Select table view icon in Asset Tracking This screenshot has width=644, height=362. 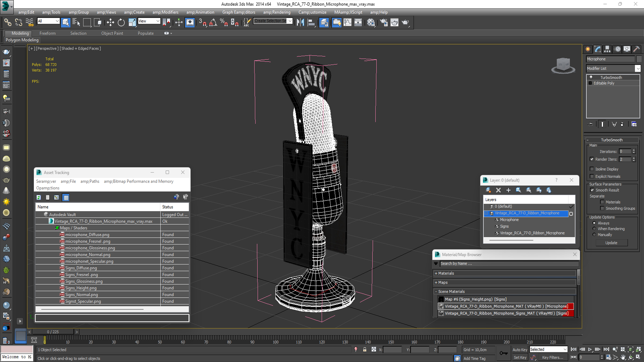coord(66,197)
